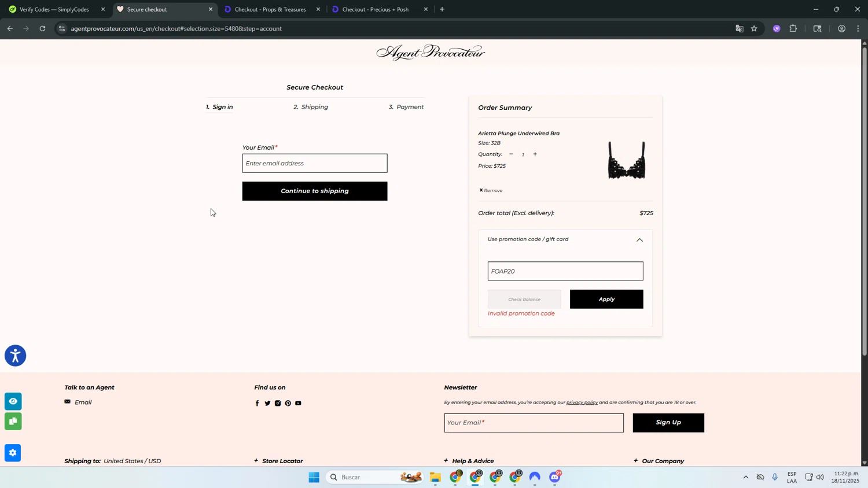Expand the Our Company section
The width and height of the screenshot is (868, 488).
pos(659,461)
